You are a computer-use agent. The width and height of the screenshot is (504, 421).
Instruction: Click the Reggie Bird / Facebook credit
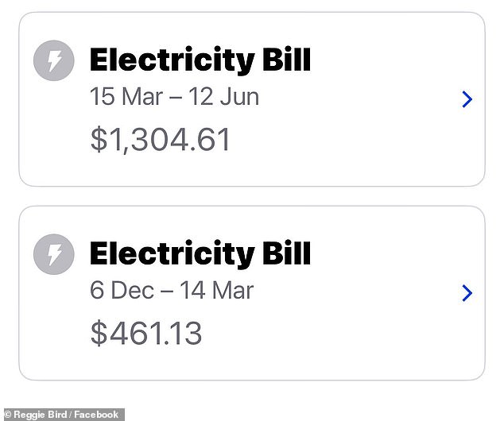click(66, 415)
